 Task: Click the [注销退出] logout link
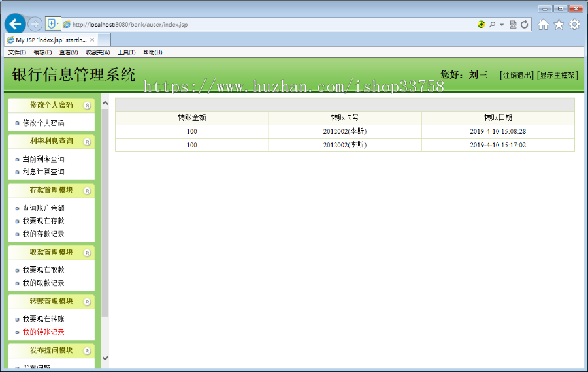pyautogui.click(x=516, y=75)
